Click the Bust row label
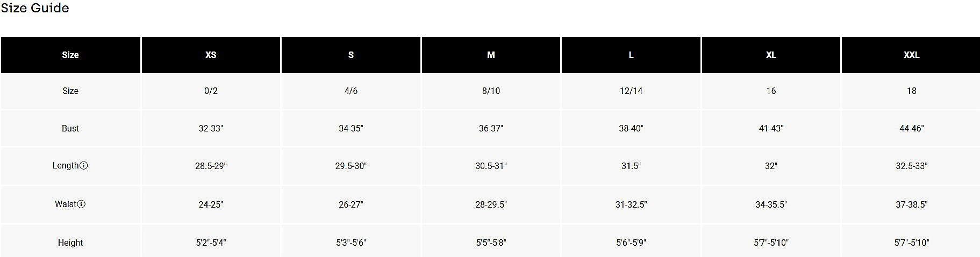Image resolution: width=980 pixels, height=257 pixels. (x=70, y=128)
